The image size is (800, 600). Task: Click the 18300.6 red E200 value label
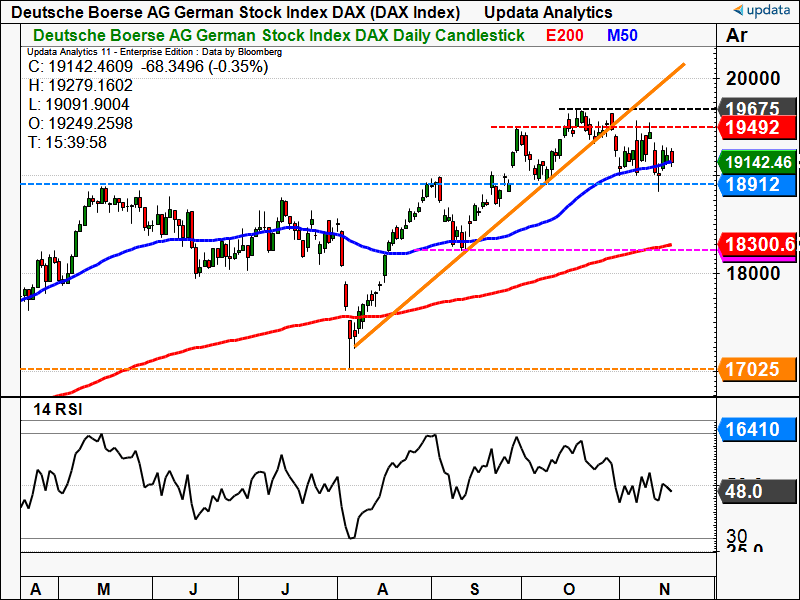point(757,244)
